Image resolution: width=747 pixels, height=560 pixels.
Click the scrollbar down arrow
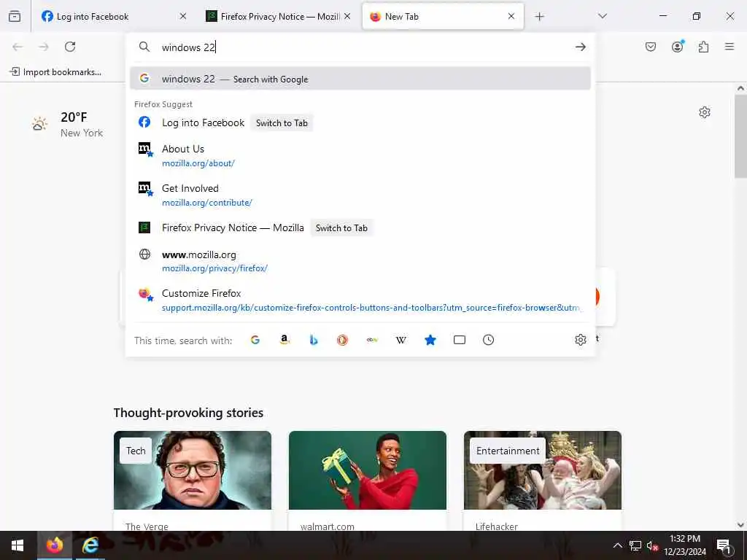(740, 525)
